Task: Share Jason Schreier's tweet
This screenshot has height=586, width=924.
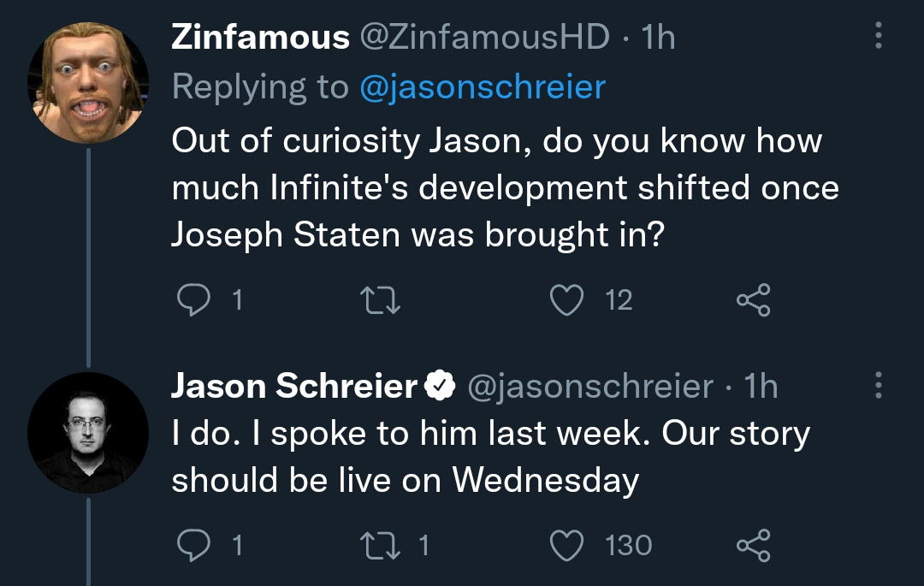Action: pos(754,545)
